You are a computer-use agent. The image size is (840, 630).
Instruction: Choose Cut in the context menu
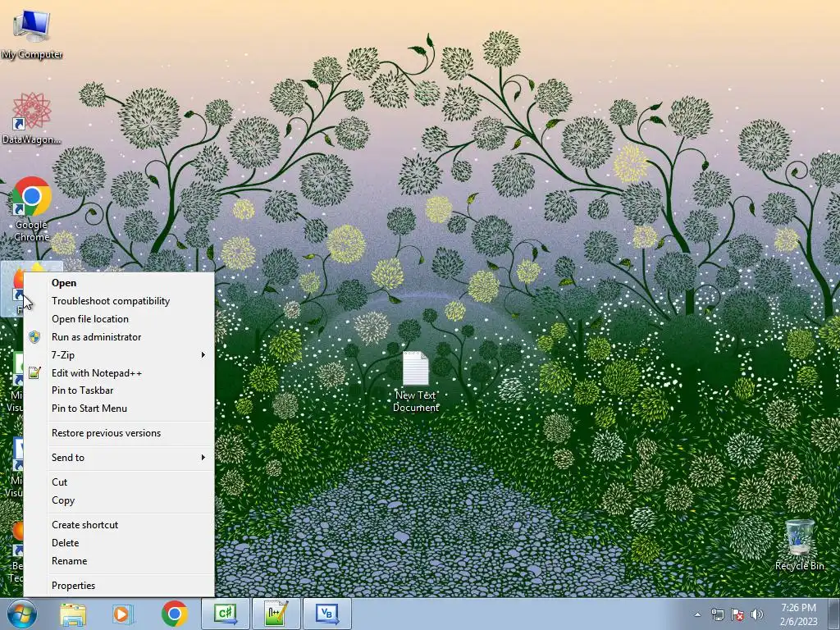coord(119,482)
